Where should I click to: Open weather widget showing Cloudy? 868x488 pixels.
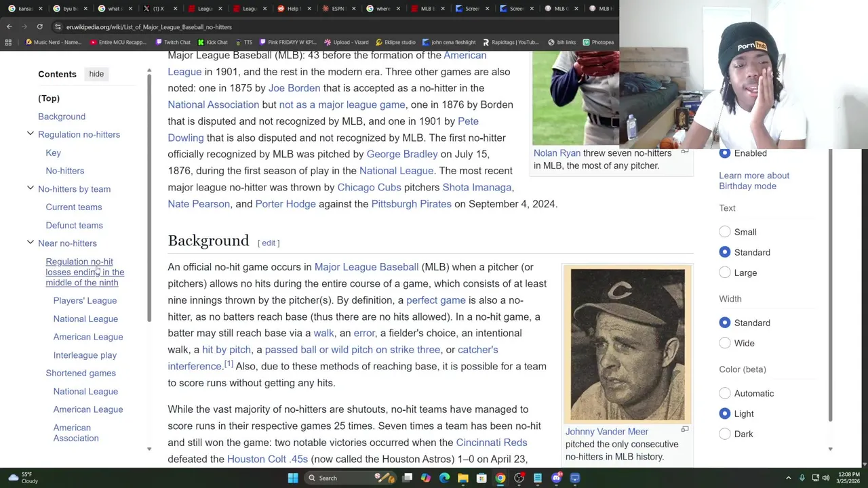coord(22,478)
